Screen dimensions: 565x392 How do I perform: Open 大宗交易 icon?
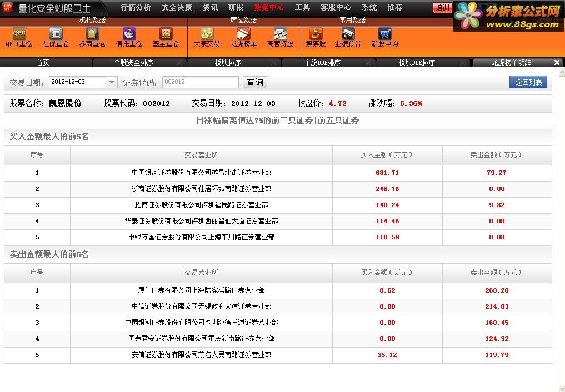pyautogui.click(x=207, y=37)
